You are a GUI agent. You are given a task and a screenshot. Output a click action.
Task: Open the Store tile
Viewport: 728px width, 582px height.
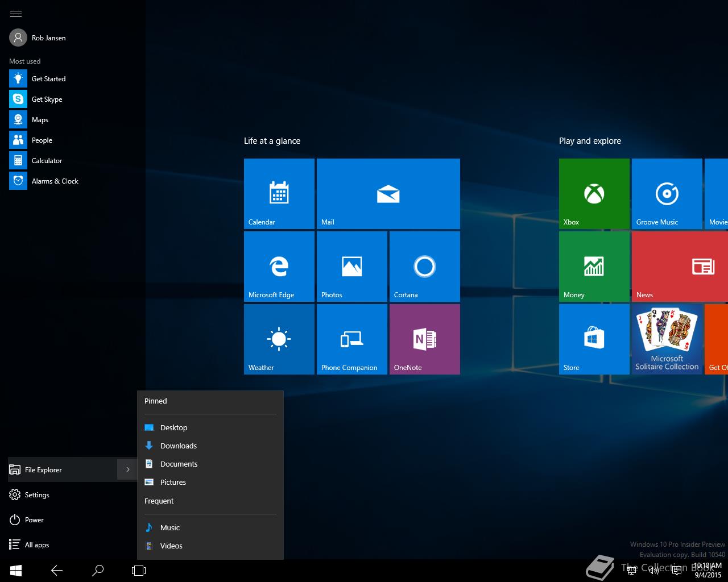[594, 339]
